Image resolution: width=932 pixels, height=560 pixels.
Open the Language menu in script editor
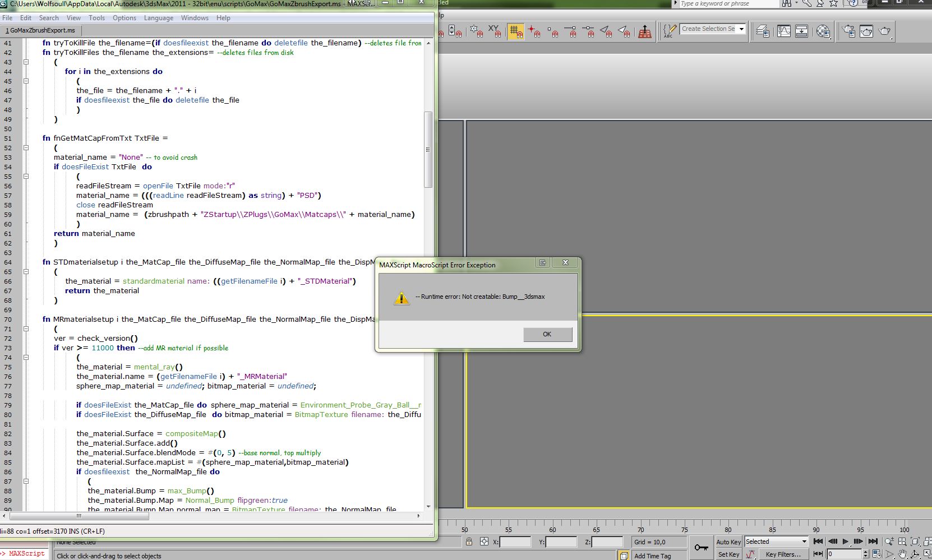click(158, 18)
